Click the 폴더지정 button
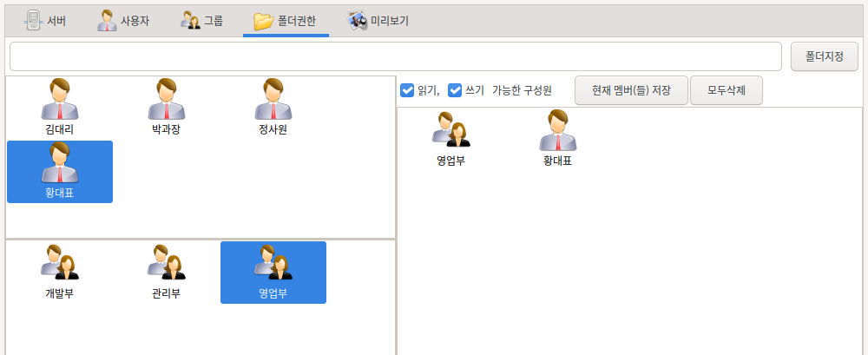Viewport: 868px width, 355px height. pyautogui.click(x=825, y=56)
